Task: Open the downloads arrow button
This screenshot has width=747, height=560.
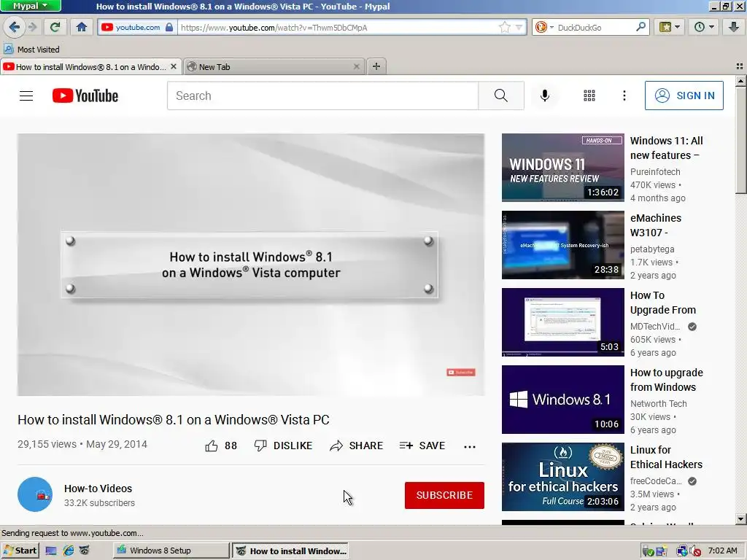Action: click(734, 27)
